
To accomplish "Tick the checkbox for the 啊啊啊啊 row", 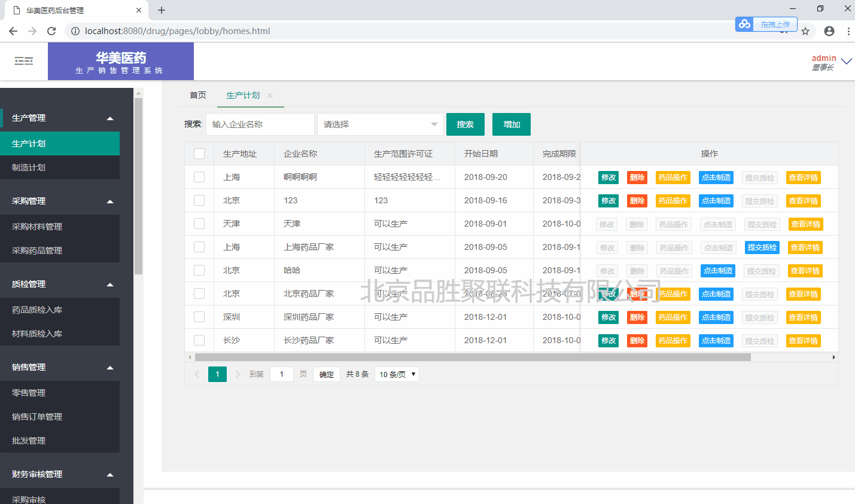I will click(x=199, y=177).
